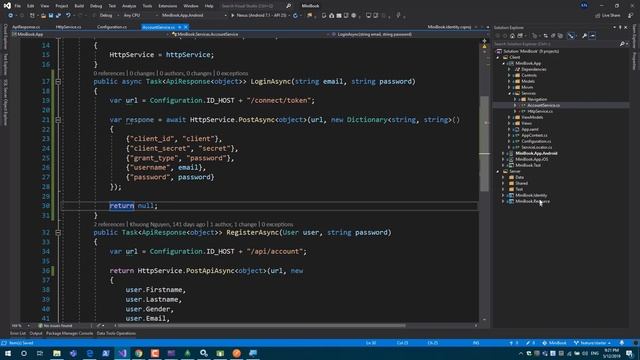
Task: Switch to the HttpService.cs tab
Action: (69, 27)
